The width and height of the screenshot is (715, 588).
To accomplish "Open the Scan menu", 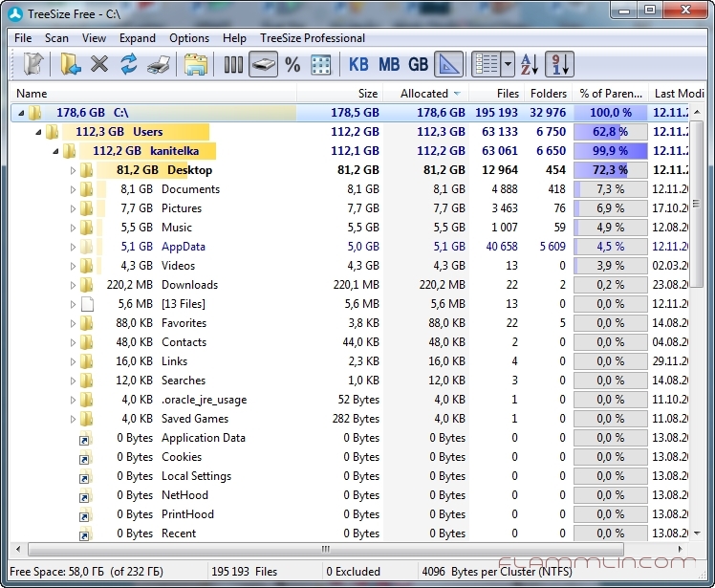I will point(56,38).
